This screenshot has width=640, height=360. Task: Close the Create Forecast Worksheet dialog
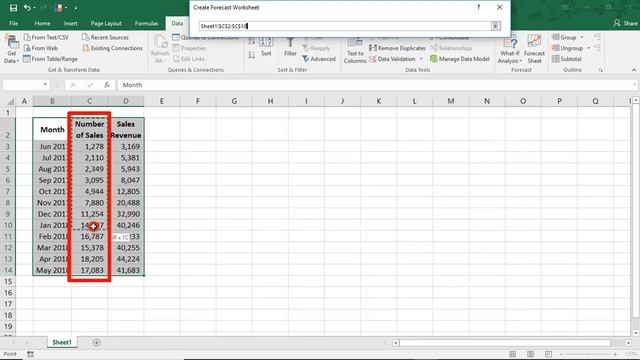point(500,7)
